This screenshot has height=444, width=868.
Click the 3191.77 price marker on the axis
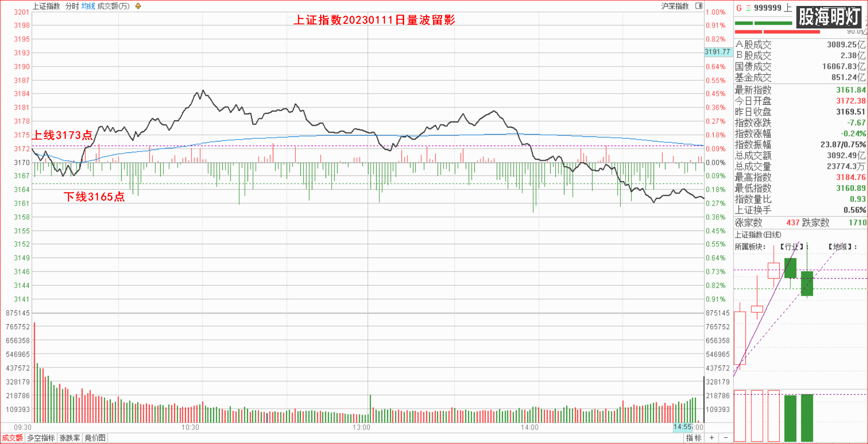tap(717, 52)
